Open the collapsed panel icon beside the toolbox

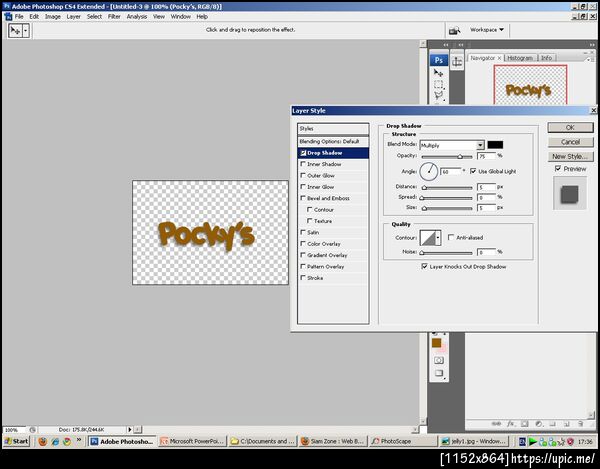[457, 62]
